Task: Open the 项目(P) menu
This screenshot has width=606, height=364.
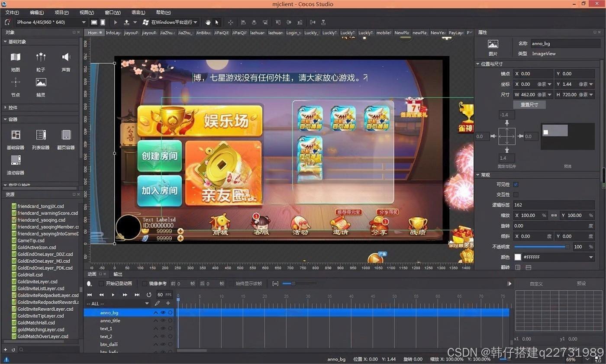Action: (x=61, y=13)
